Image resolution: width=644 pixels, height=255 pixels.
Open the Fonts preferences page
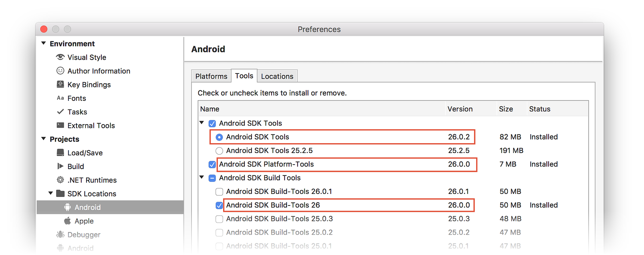tap(77, 98)
